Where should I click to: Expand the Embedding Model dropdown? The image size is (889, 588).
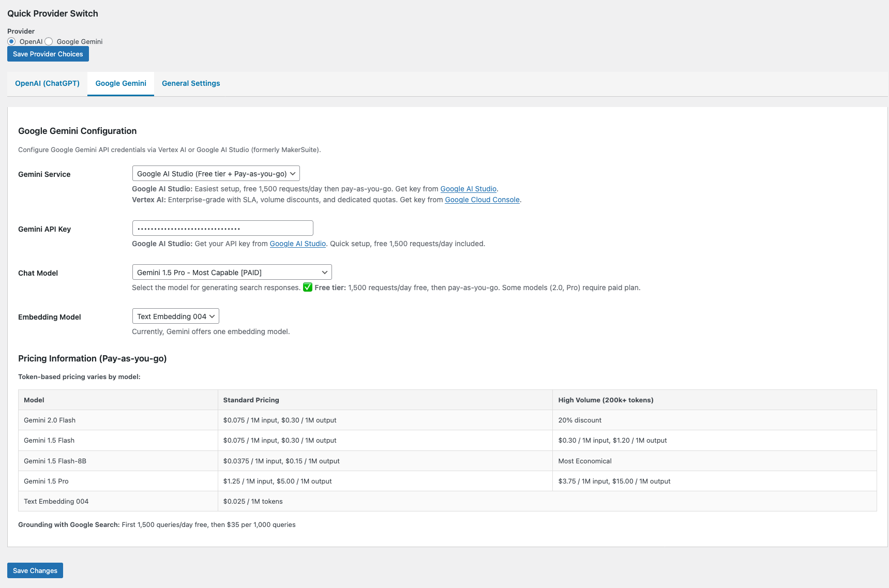tap(176, 316)
